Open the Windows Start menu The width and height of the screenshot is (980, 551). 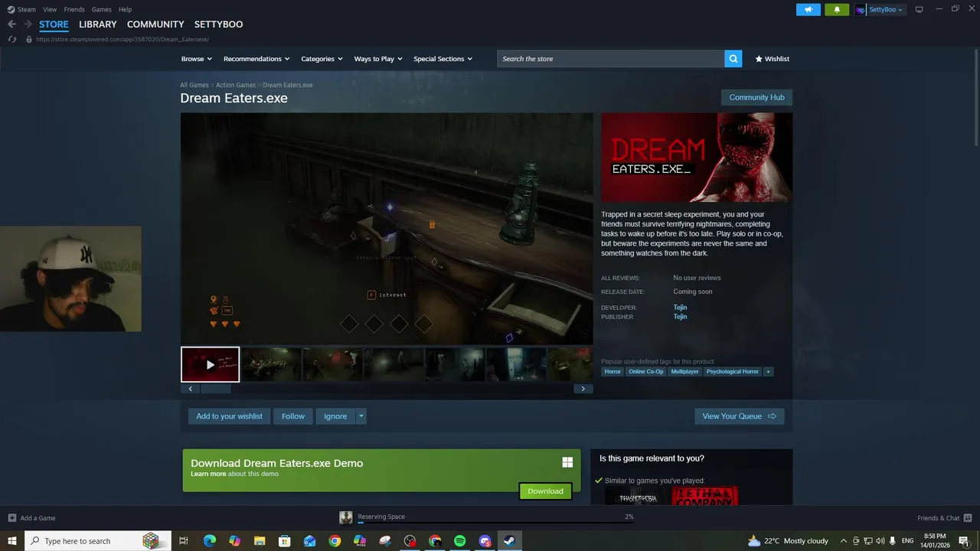point(12,541)
